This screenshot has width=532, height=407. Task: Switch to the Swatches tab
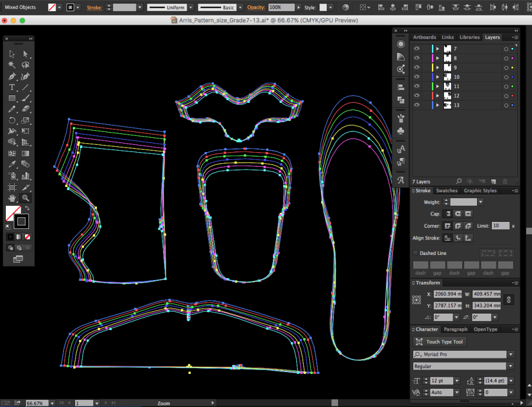(x=447, y=190)
